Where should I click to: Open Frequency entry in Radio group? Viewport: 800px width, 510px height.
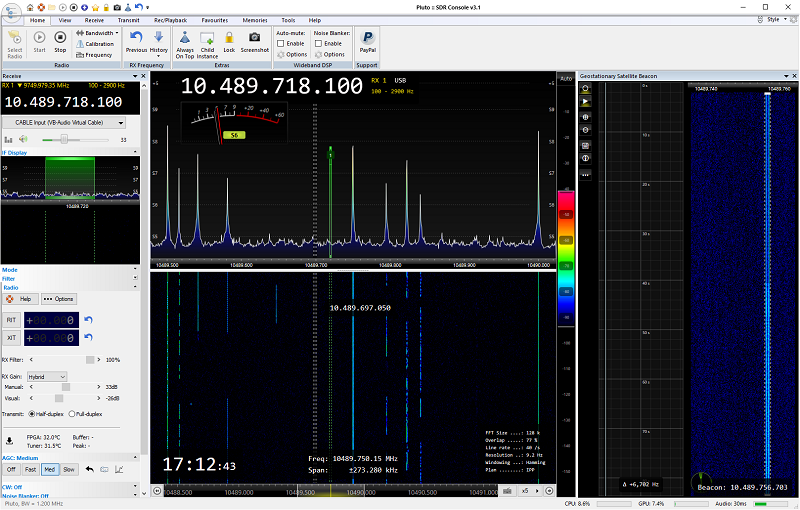tap(94, 55)
